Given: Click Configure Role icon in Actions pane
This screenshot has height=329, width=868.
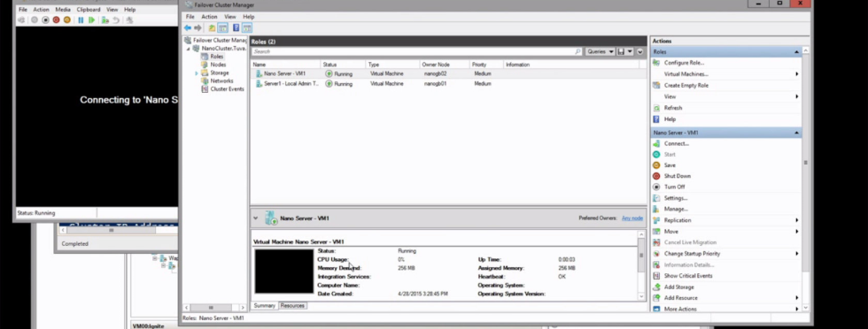Looking at the screenshot, I should coord(656,63).
